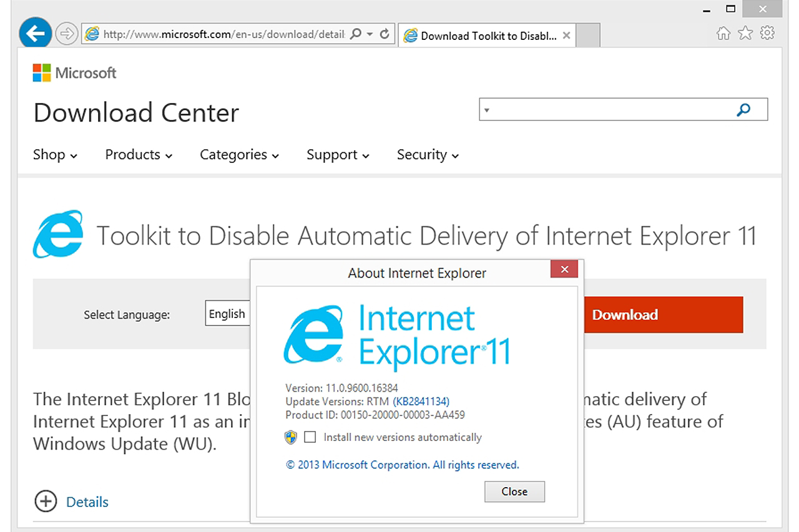799x532 pixels.
Task: Close the About Internet Explorer dialog with X
Action: click(x=564, y=269)
